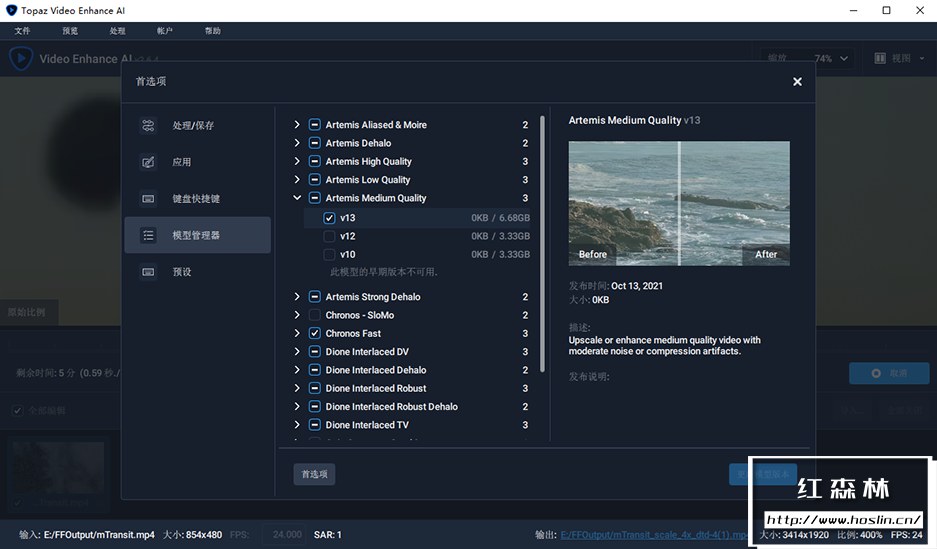The image size is (937, 549).
Task: Click the Before/After preview split line
Action: point(679,204)
